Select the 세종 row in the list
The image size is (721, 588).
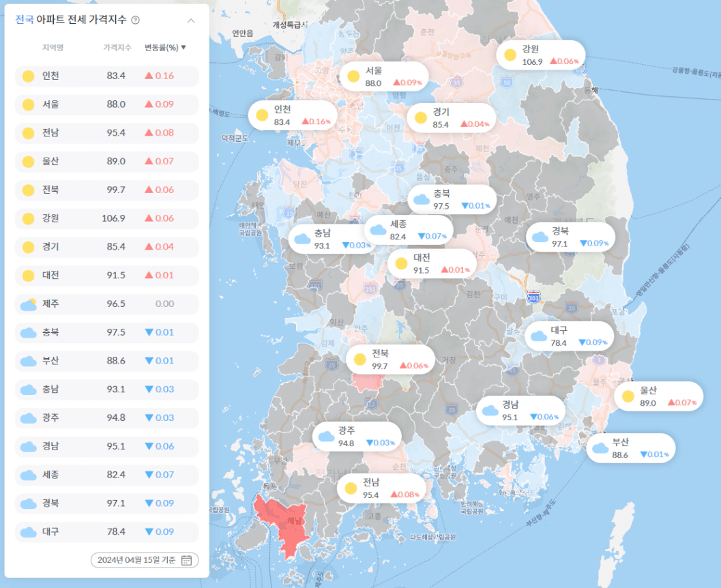coord(107,475)
